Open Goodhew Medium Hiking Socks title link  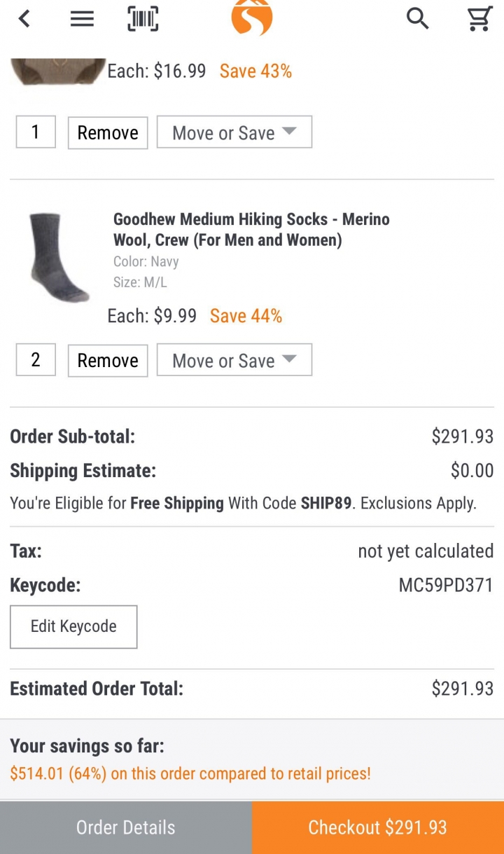(x=251, y=230)
